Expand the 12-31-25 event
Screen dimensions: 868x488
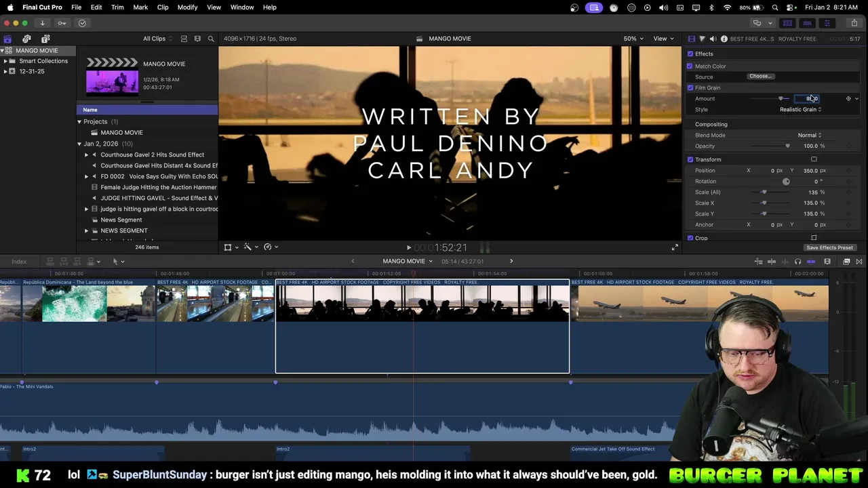pyautogui.click(x=5, y=71)
